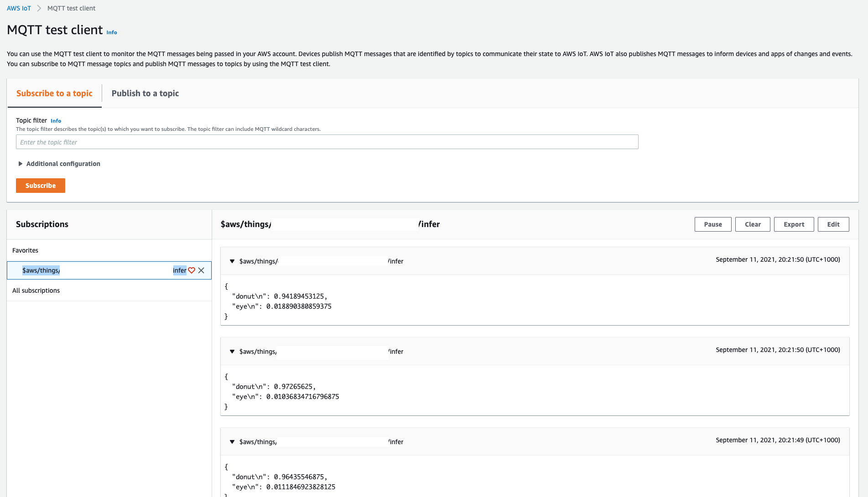Edit the current subscription
868x497 pixels.
(x=833, y=224)
